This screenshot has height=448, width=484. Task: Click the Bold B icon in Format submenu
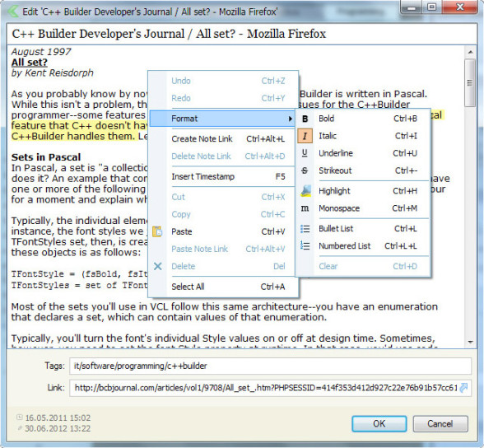pyautogui.click(x=305, y=119)
